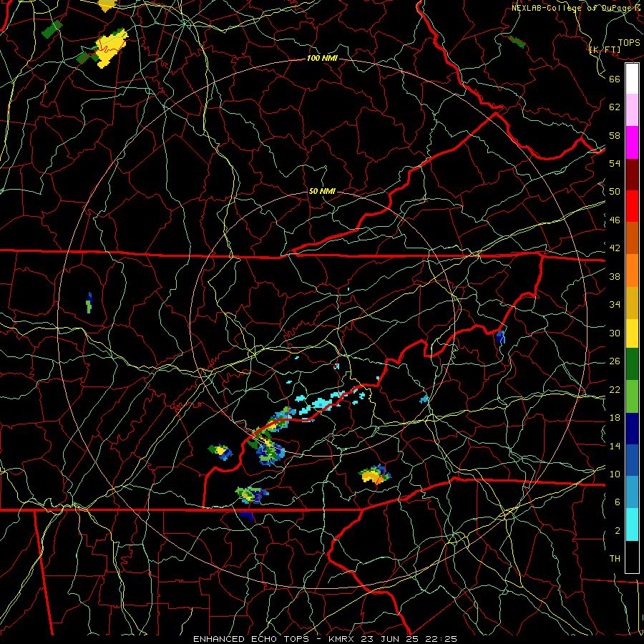The image size is (644, 644).
Task: Click the '62' legend value
Action: (615, 107)
